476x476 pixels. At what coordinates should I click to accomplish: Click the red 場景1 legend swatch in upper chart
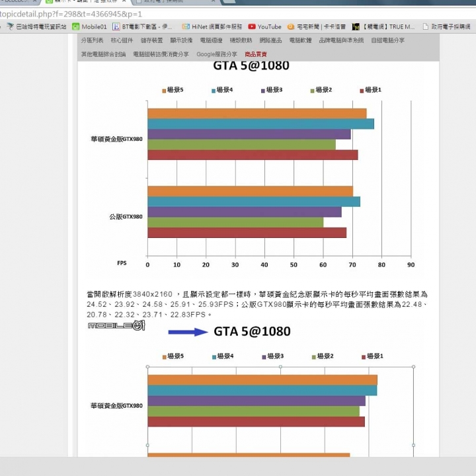click(362, 91)
